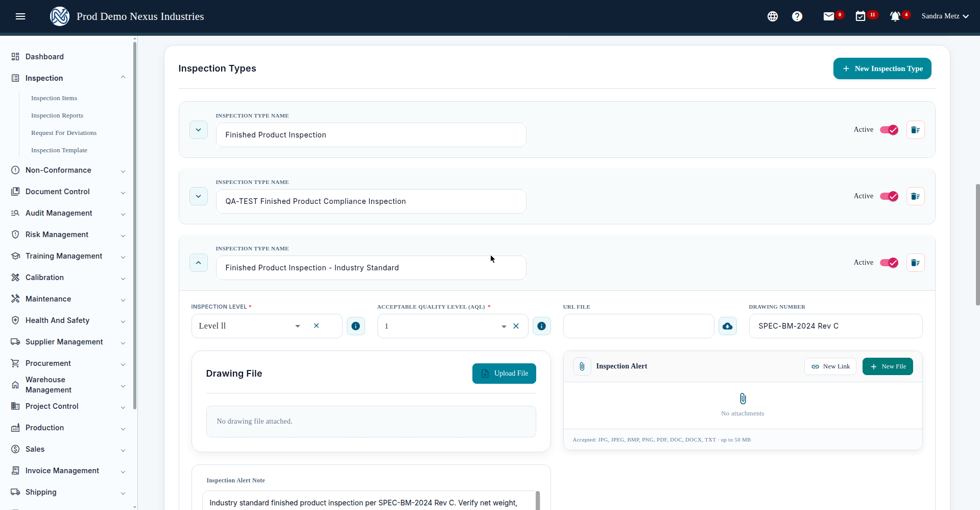This screenshot has height=510, width=980.
Task: Click the URL File input field
Action: (x=638, y=326)
